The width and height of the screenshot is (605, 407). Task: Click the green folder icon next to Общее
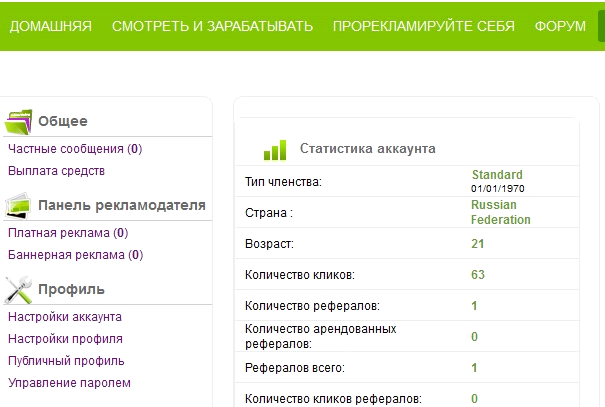point(18,122)
